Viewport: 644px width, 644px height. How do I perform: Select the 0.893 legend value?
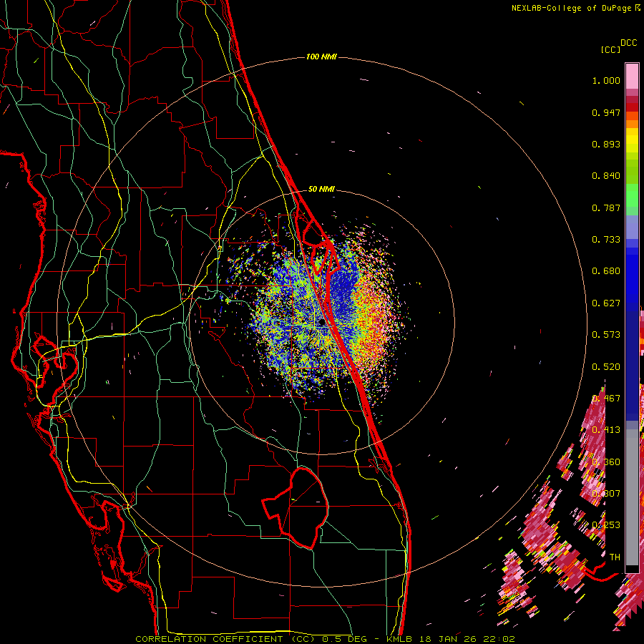tap(606, 144)
